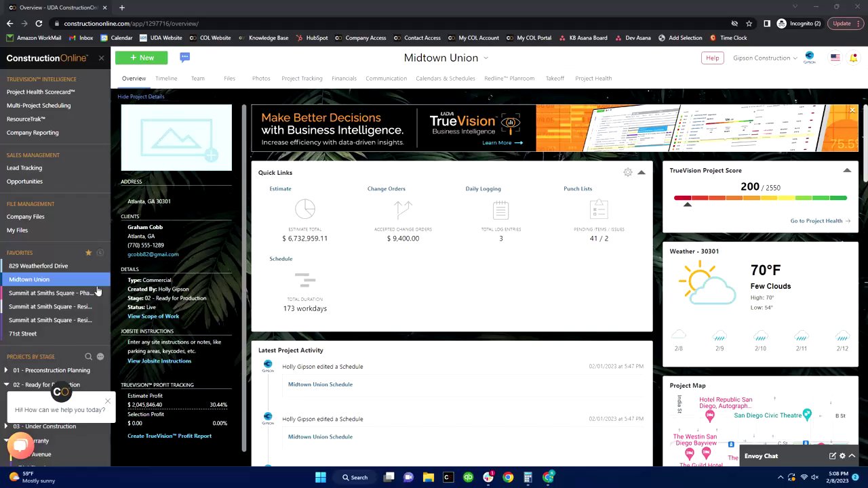Open the chat message icon beside New
Viewport: 868px width, 488px height.
pos(184,58)
